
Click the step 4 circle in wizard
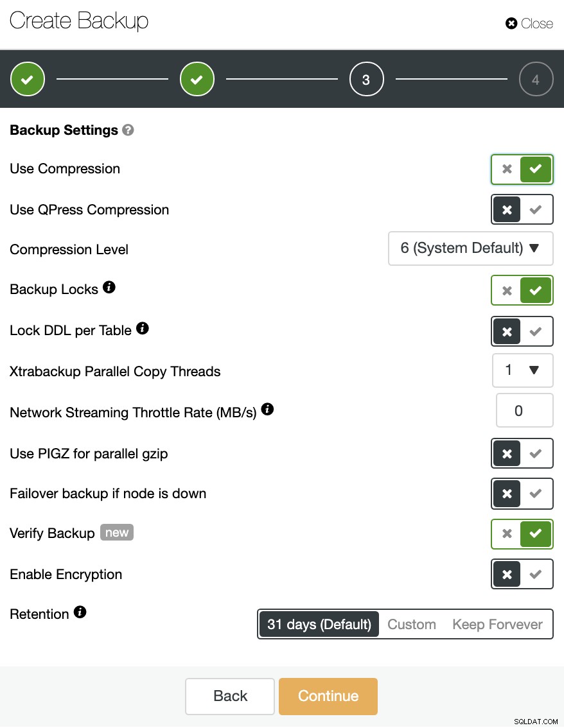pos(536,79)
